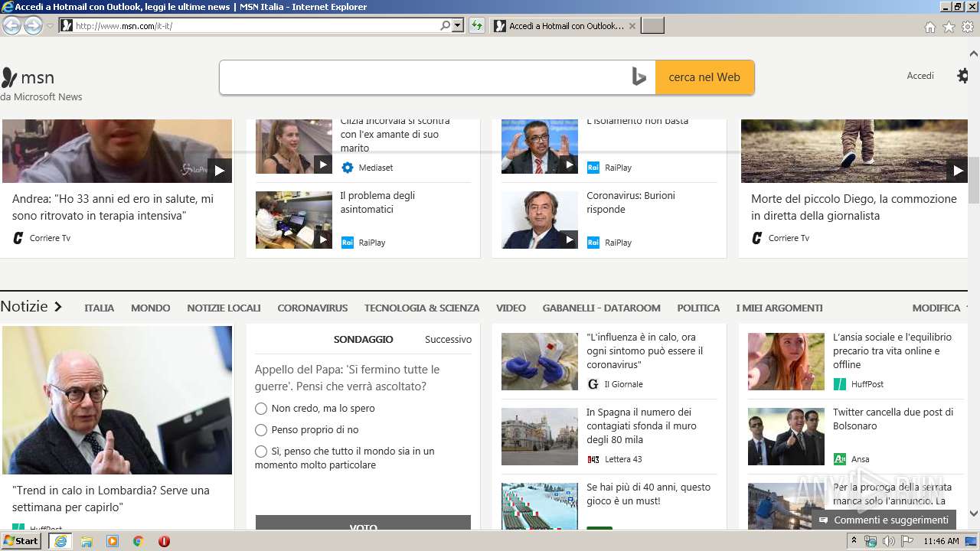Open the file explorer taskbar icon
980x551 pixels.
87,541
